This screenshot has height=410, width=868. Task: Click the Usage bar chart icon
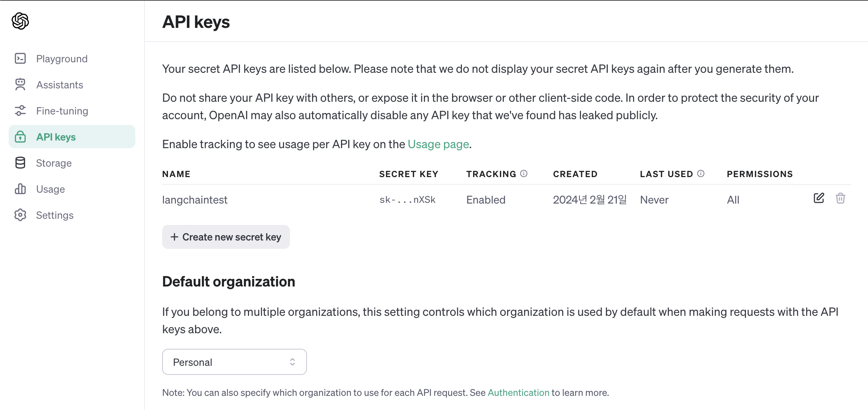coord(20,189)
